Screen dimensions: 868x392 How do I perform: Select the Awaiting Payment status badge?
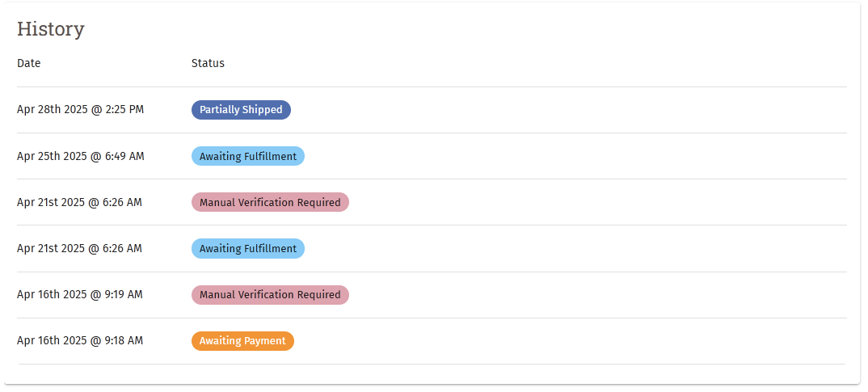coord(242,341)
